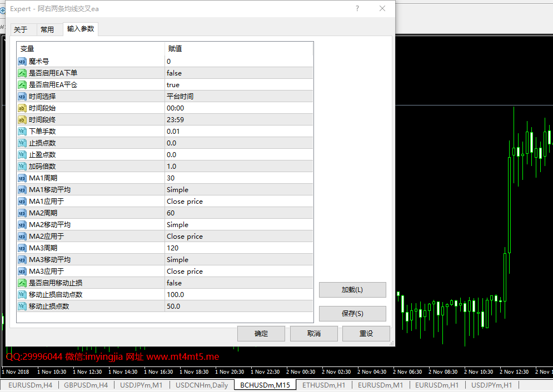The height and width of the screenshot is (392, 553).
Task: Click the double icon beside 止盈点数
Action: (x=22, y=154)
